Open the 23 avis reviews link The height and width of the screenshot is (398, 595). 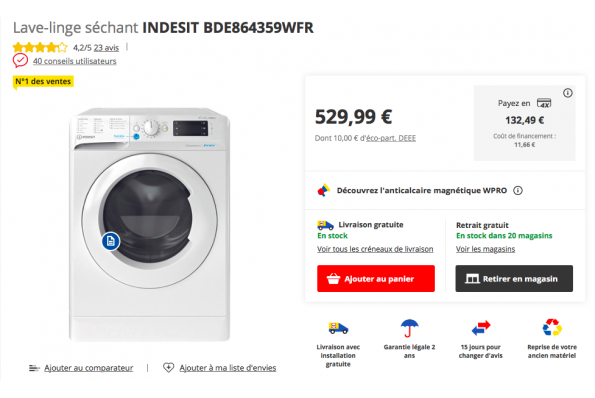point(106,48)
